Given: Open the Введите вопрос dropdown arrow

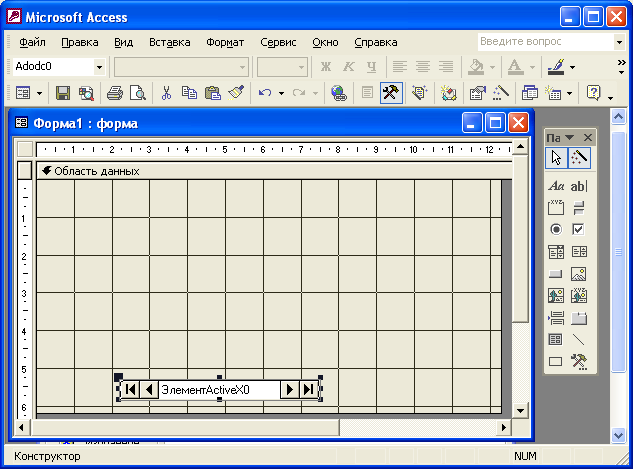Looking at the screenshot, I should click(619, 42).
